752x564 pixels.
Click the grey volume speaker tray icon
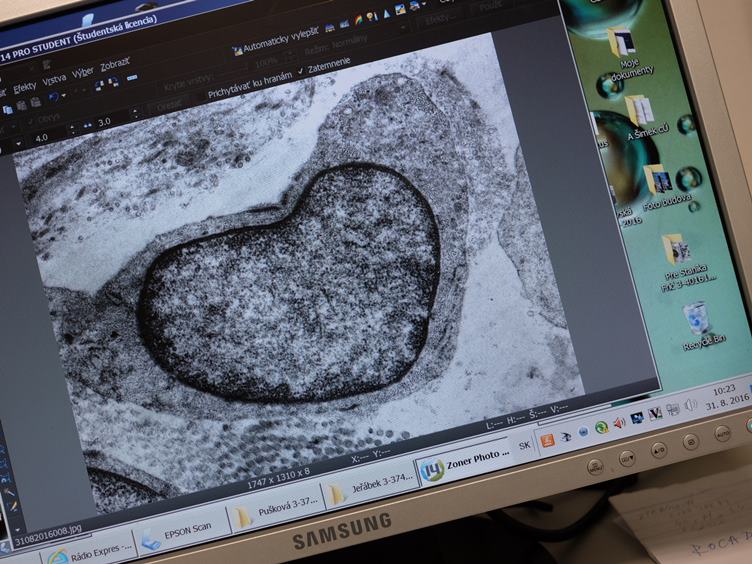click(x=691, y=404)
